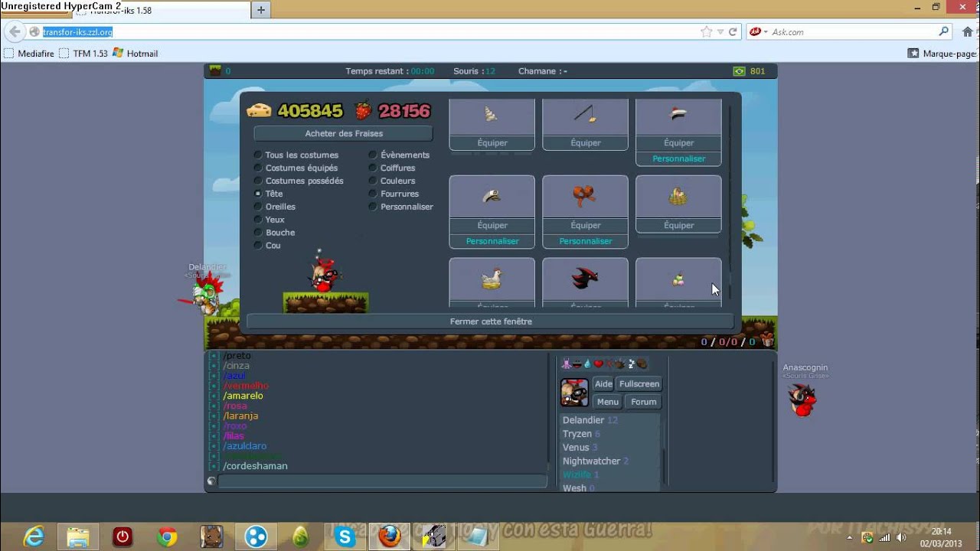The width and height of the screenshot is (980, 551).
Task: Equip the orange bow
Action: [x=586, y=226]
